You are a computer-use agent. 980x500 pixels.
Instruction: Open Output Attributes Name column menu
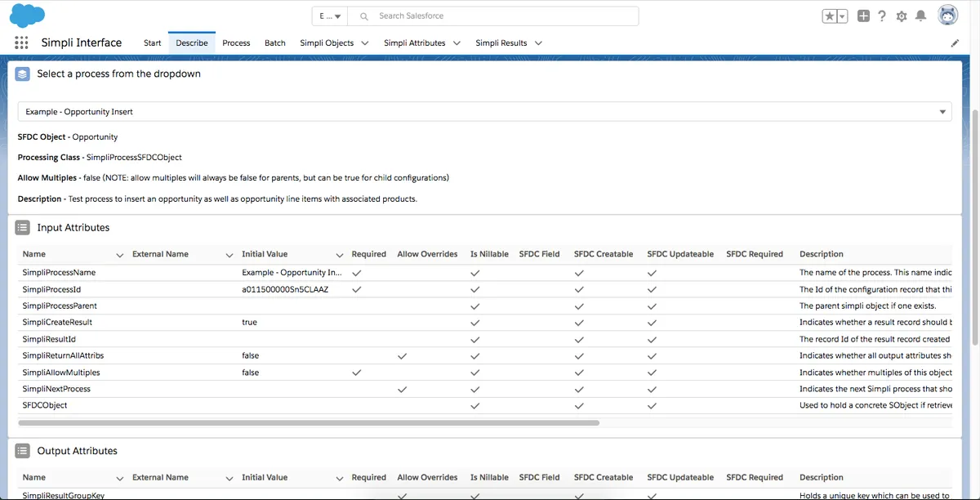pos(120,478)
